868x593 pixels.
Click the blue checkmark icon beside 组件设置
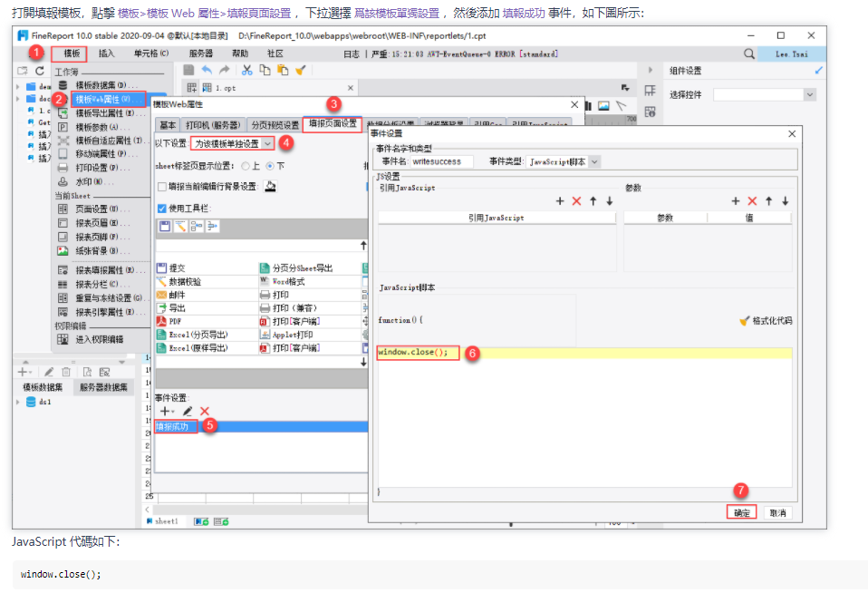click(819, 71)
